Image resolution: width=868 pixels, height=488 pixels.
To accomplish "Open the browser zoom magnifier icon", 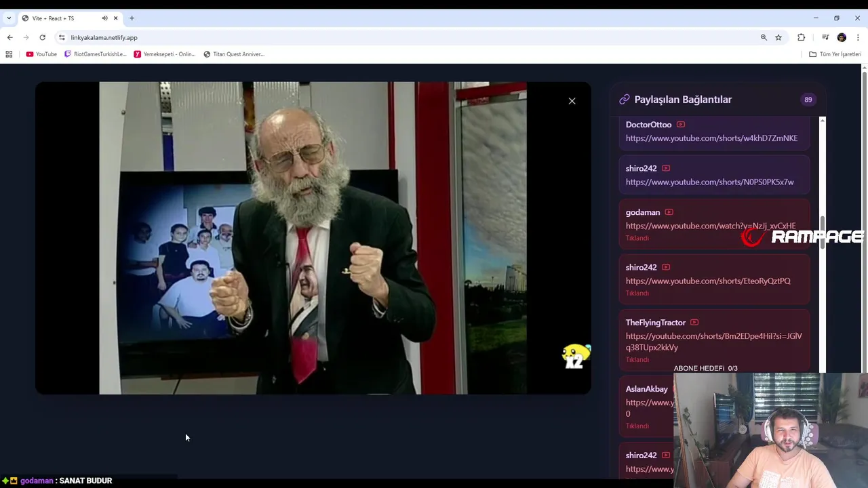I will point(764,37).
